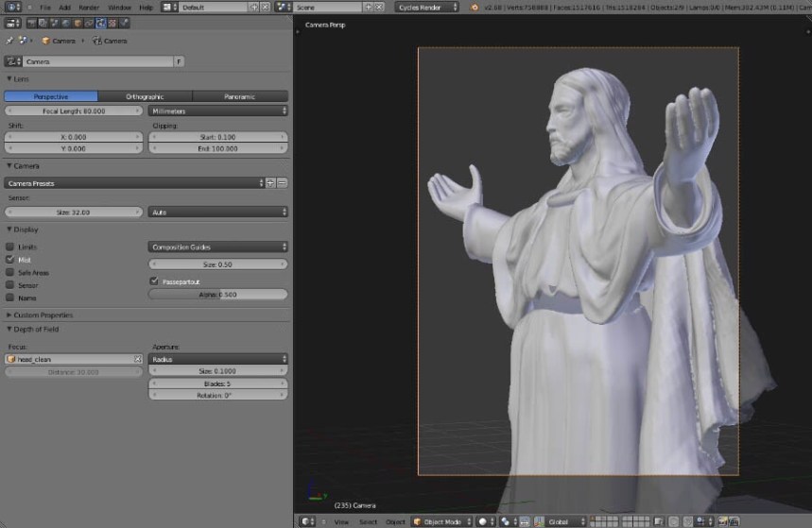
Task: Select the Panoramic lens type
Action: coord(240,96)
